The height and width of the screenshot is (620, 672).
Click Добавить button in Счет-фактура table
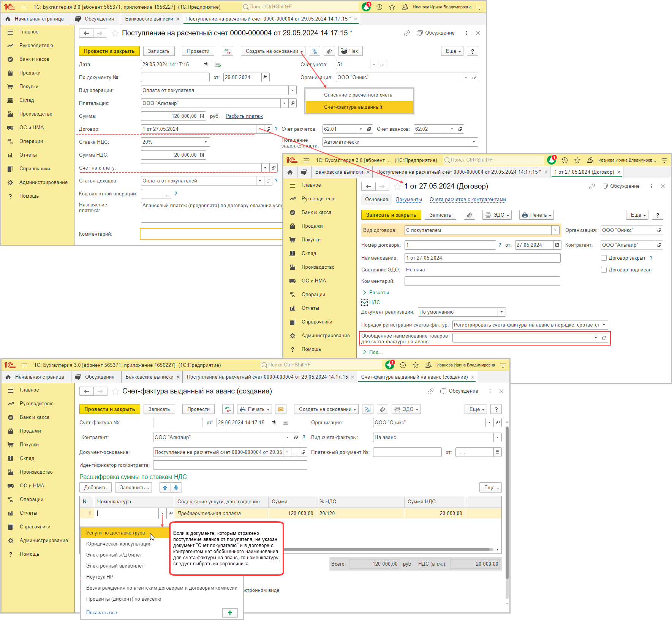tap(95, 488)
